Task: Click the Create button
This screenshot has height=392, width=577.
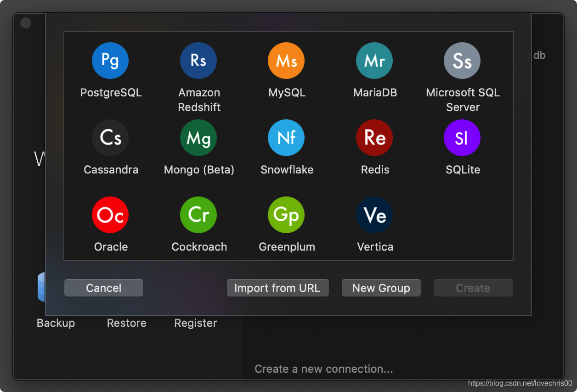Action: 473,288
